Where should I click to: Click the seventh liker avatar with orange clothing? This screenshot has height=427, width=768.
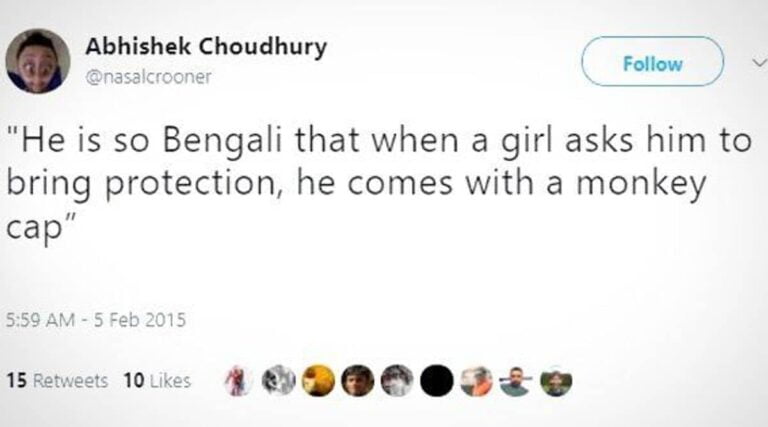click(476, 380)
